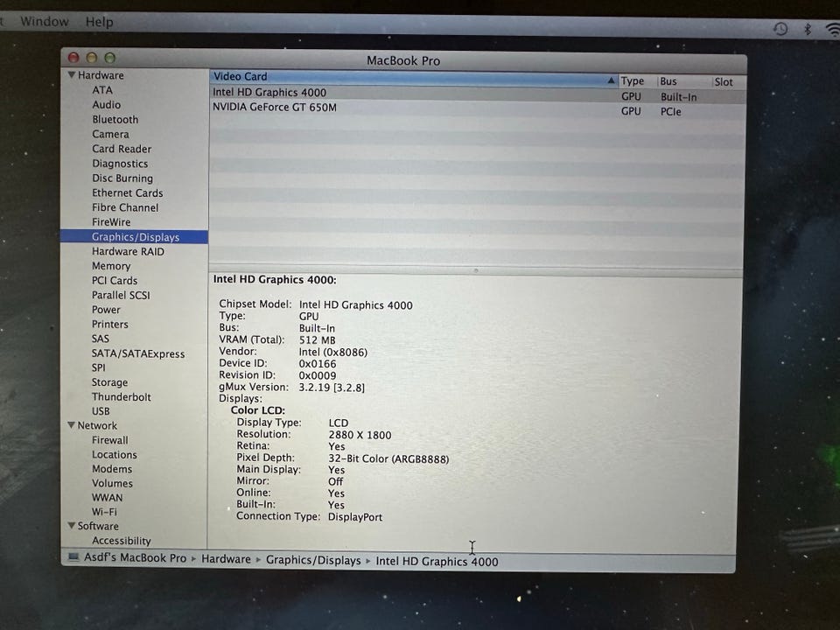Viewport: 840px width, 630px height.
Task: Select SPI in the sidebar
Action: [x=99, y=367]
